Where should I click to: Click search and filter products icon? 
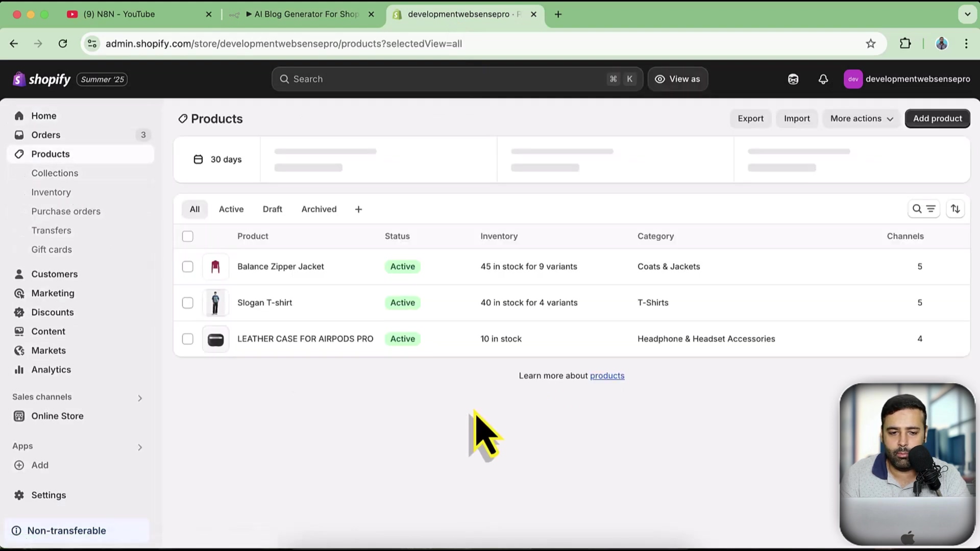tap(923, 209)
